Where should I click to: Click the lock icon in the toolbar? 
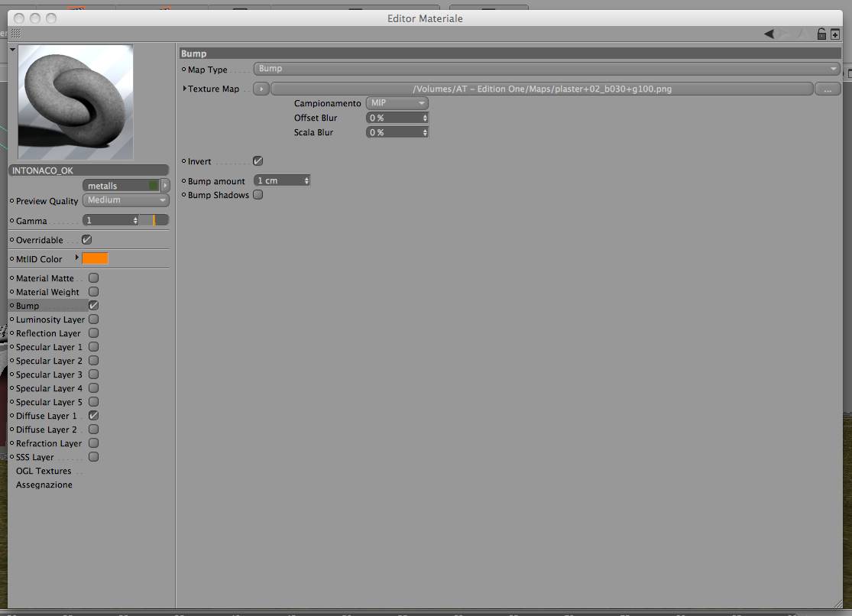821,34
